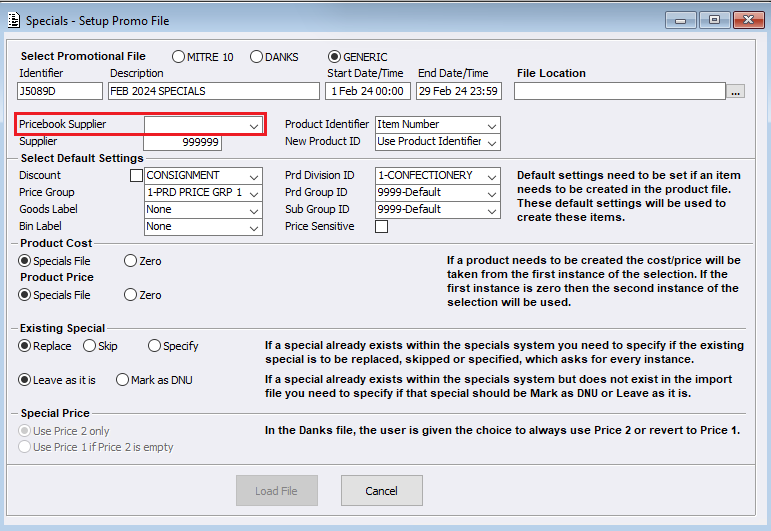Screen dimensions: 771x531
Task: Open the Price Group dropdown
Action: 203,193
